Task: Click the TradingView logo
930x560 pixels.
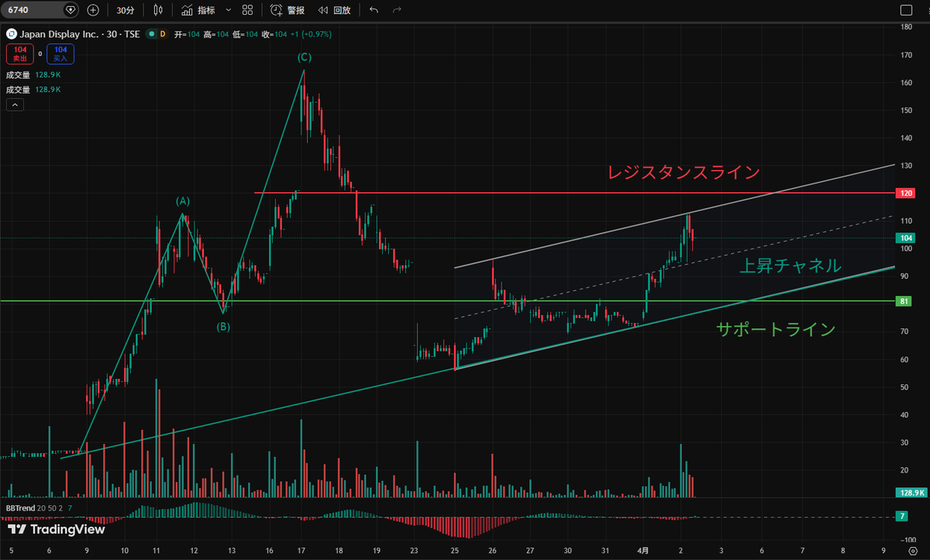Action: (56, 530)
